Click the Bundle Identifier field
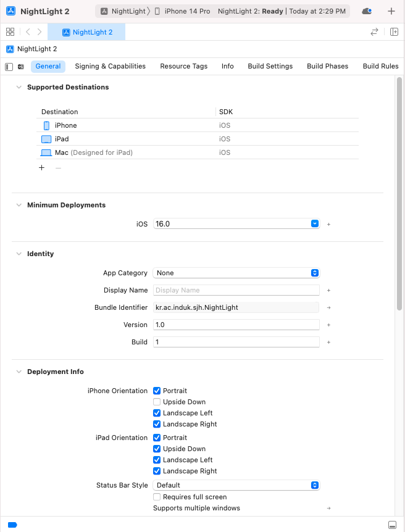The image size is (405, 532). (236, 308)
